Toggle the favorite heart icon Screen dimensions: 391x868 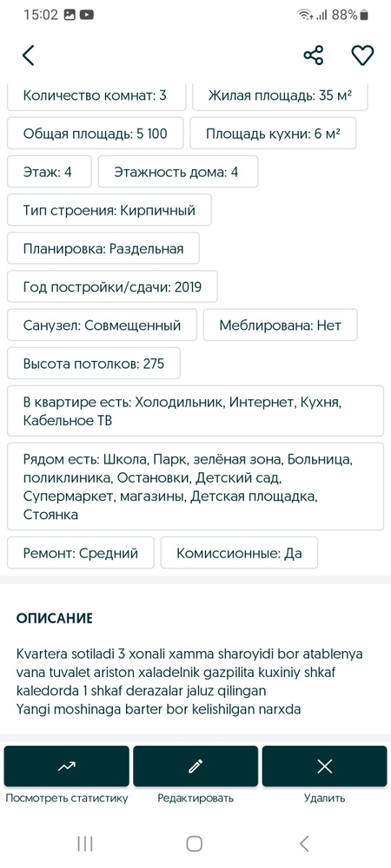point(362,56)
